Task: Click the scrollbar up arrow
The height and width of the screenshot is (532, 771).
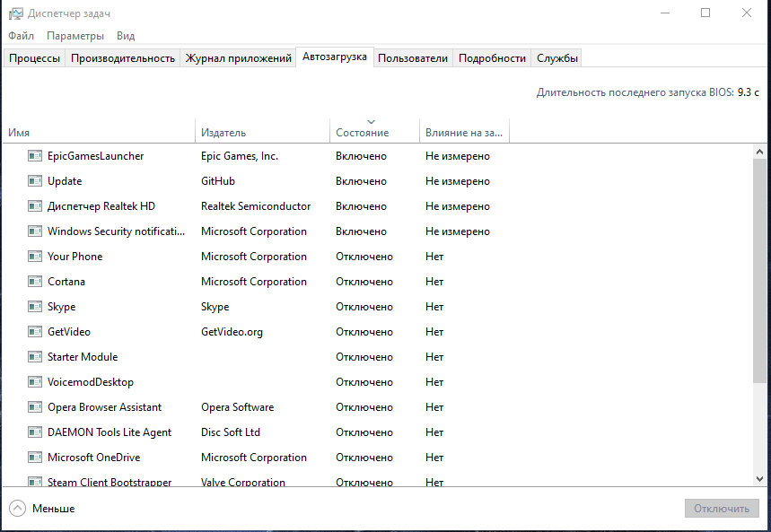Action: pos(759,152)
